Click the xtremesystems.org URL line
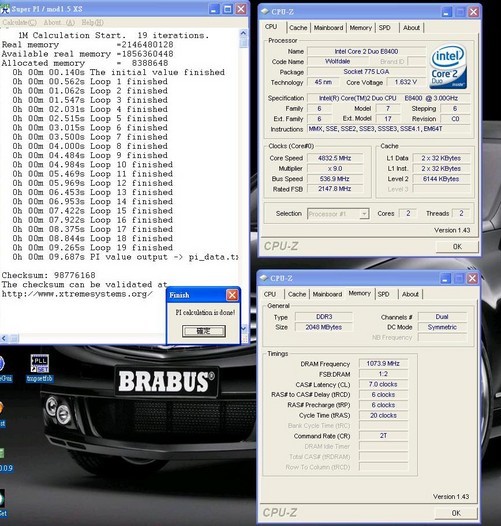The height and width of the screenshot is (526, 501). coord(77,294)
